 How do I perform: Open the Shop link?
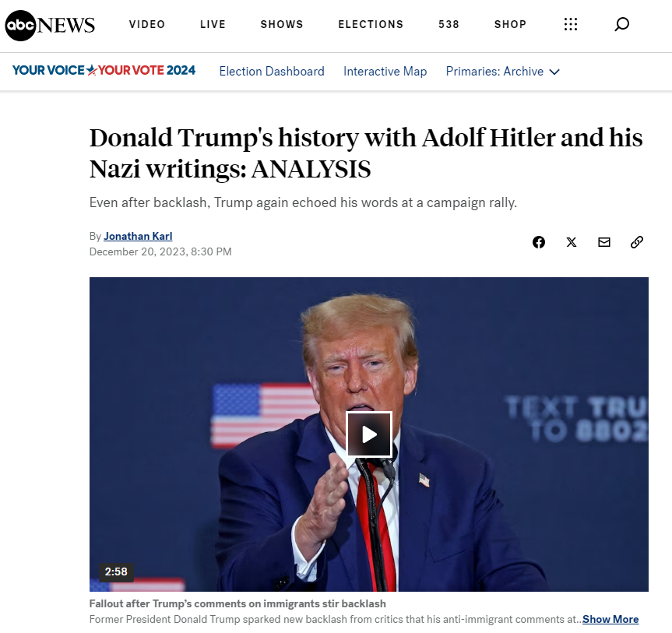coord(510,24)
